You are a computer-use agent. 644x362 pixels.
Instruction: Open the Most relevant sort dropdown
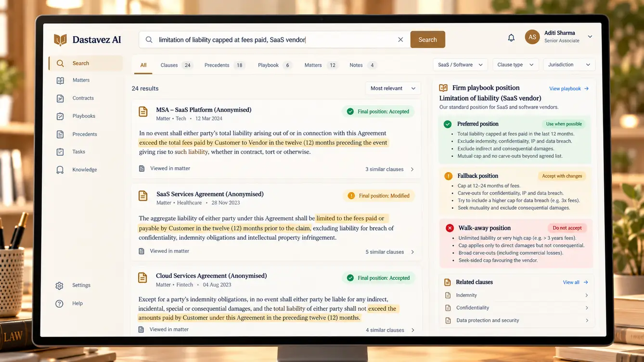tap(393, 88)
